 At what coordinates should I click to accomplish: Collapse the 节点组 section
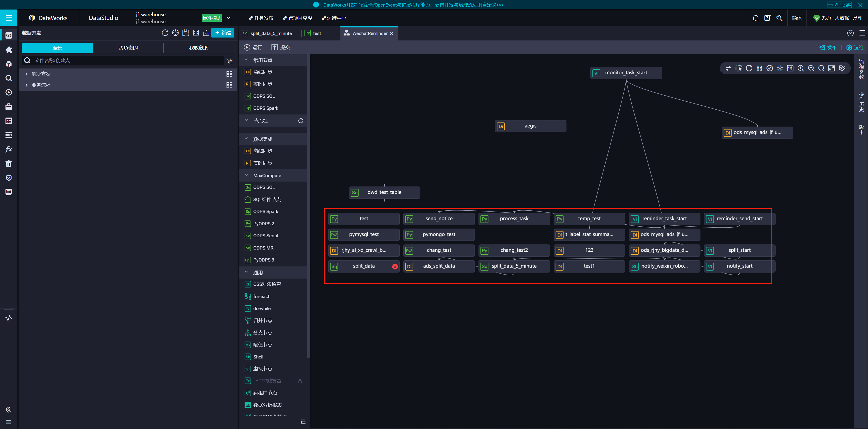tap(246, 120)
